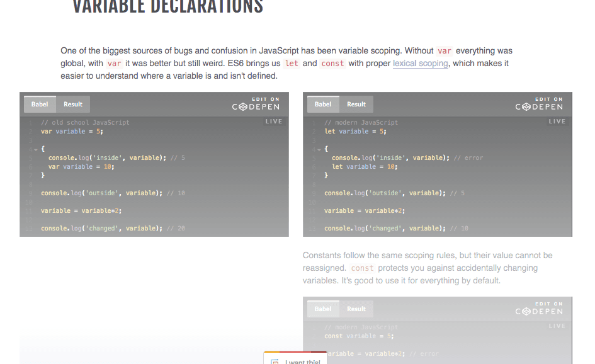This screenshot has height=364, width=595.
Task: Click console.log 'changed' line with // 10 comment
Action: click(x=396, y=229)
